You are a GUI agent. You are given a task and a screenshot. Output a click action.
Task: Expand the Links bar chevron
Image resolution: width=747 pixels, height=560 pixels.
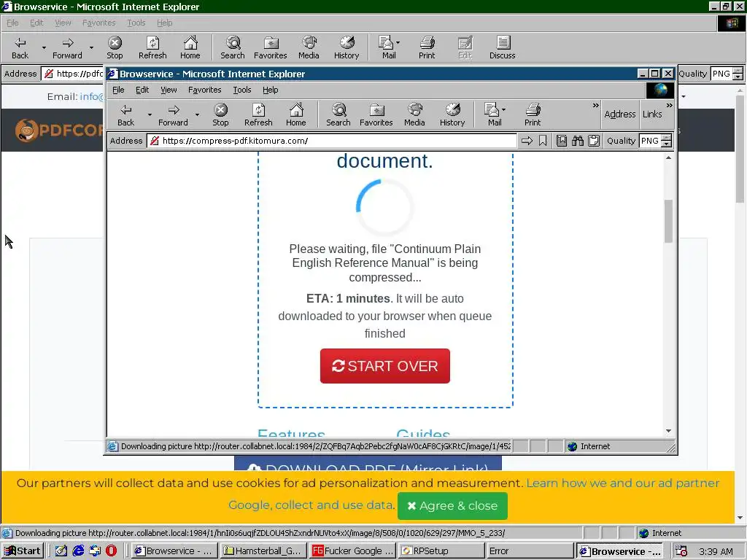click(x=670, y=105)
